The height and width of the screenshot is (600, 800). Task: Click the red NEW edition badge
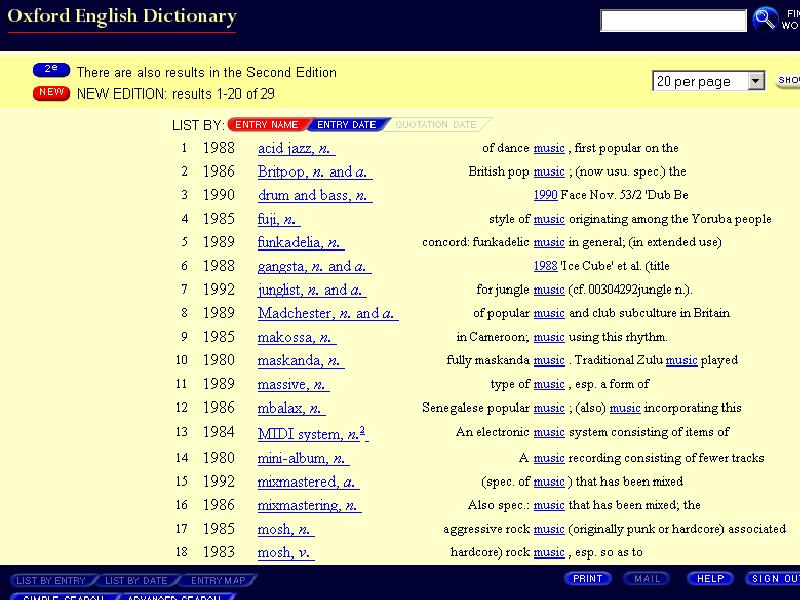[x=51, y=93]
